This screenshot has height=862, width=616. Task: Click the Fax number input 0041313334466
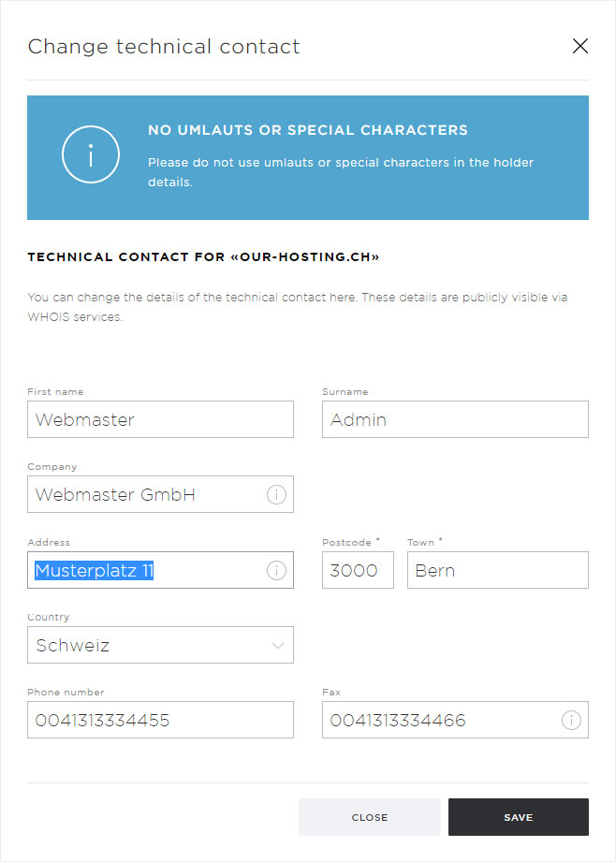click(x=455, y=720)
